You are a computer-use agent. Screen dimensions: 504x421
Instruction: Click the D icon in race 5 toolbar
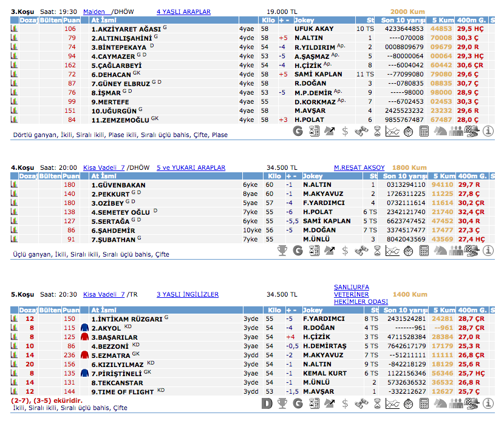tap(266, 403)
